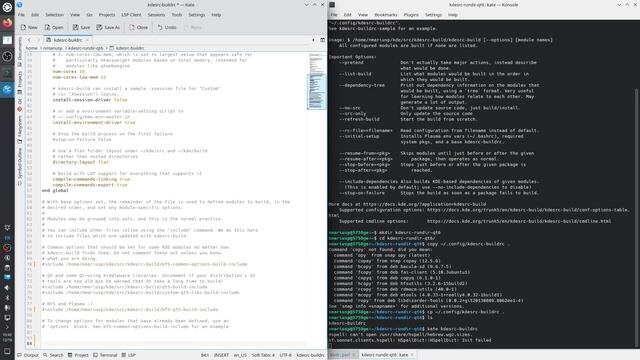
Task: Click the split view icon in Kate tab bar
Action: coord(322,40)
